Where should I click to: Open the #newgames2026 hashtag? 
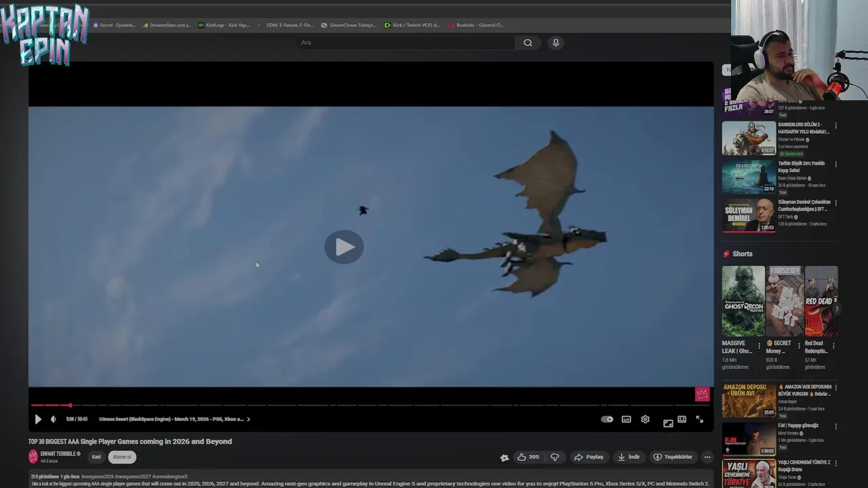[x=97, y=476]
